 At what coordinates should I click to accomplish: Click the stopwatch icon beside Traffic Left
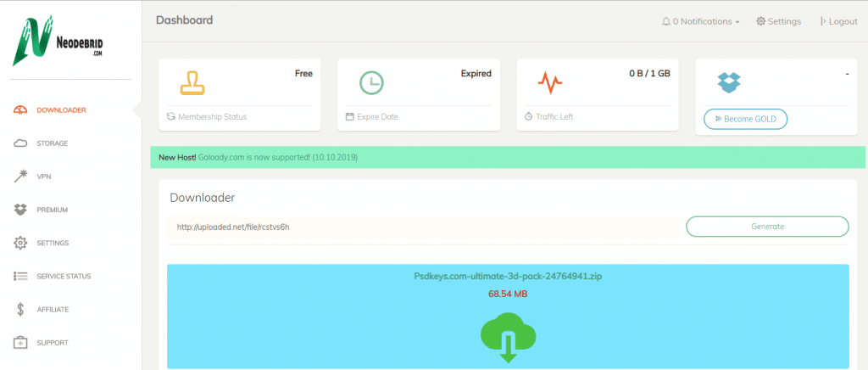tap(529, 117)
